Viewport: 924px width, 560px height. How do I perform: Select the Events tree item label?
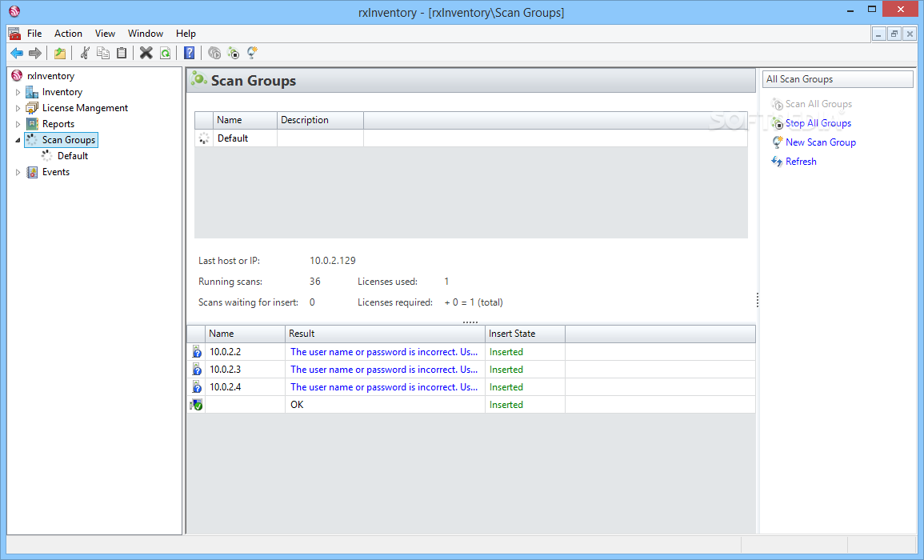point(55,172)
